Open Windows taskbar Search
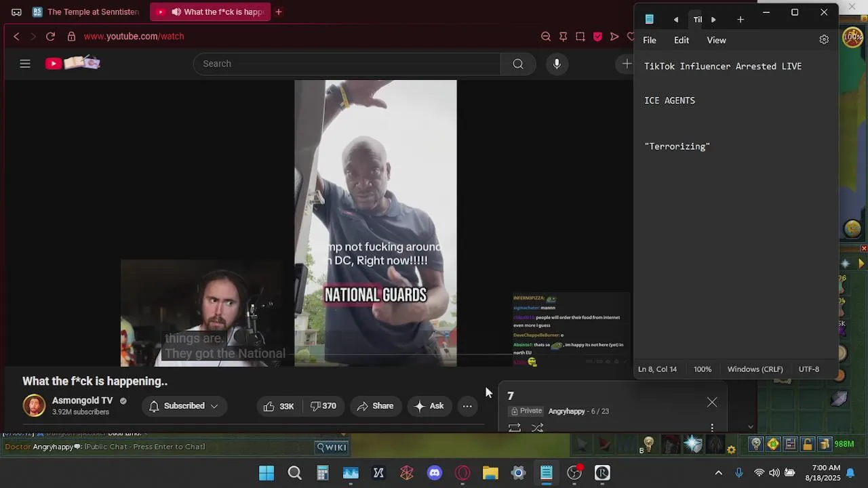 coord(294,473)
